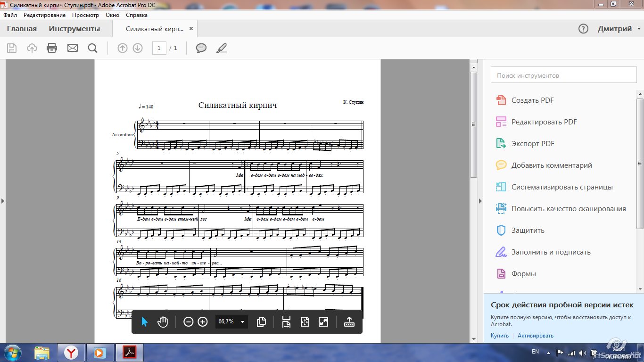The image size is (644, 362).
Task: Click the Print file icon
Action: tap(52, 48)
